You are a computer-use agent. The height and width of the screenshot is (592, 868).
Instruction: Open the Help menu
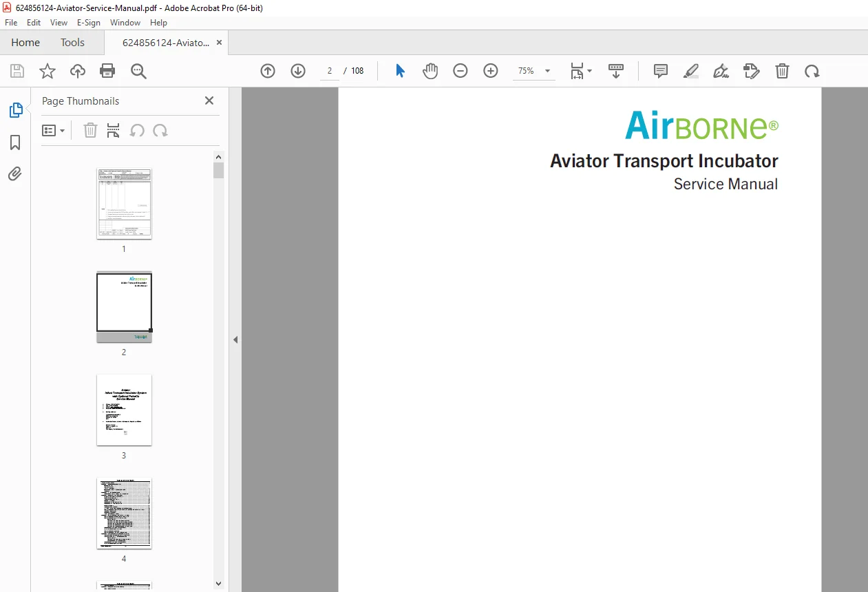[x=159, y=23]
